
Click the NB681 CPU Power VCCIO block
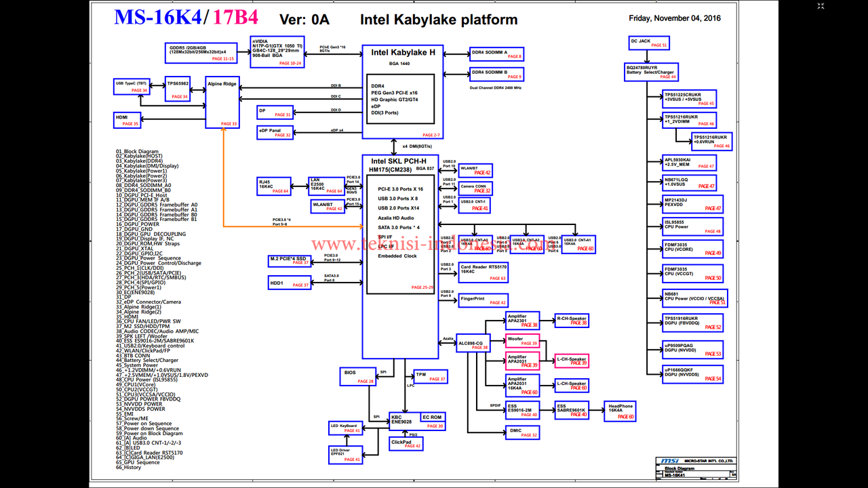click(694, 298)
